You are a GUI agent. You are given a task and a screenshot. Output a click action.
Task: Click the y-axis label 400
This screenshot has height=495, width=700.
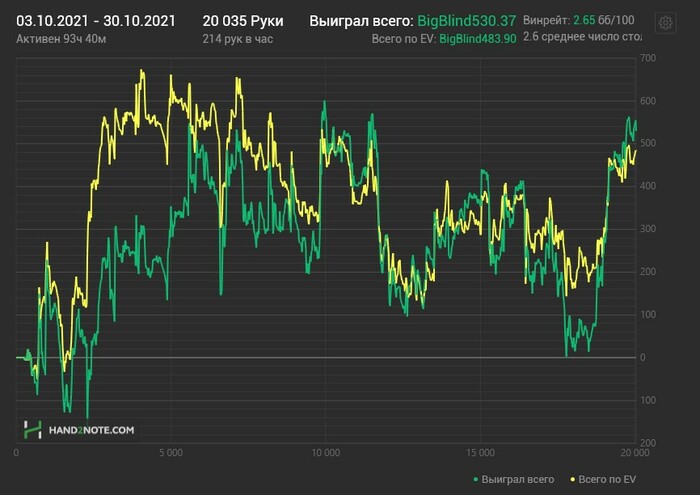tap(648, 186)
